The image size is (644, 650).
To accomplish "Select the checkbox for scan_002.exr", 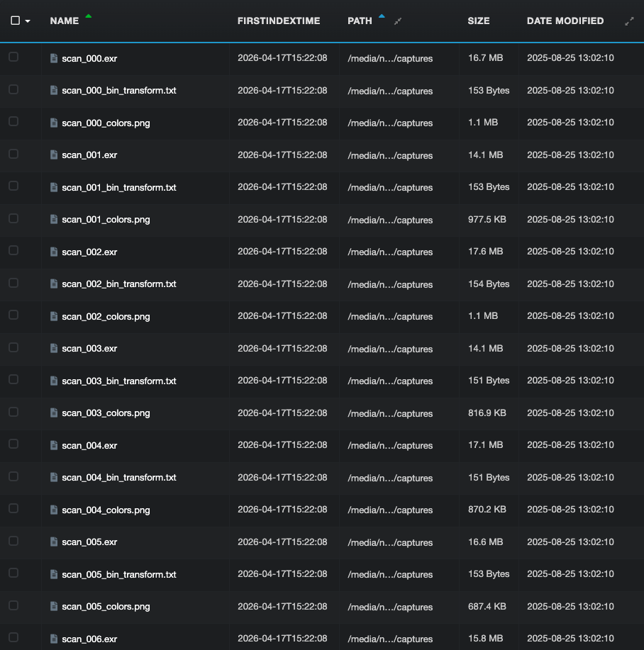I will 13,251.
